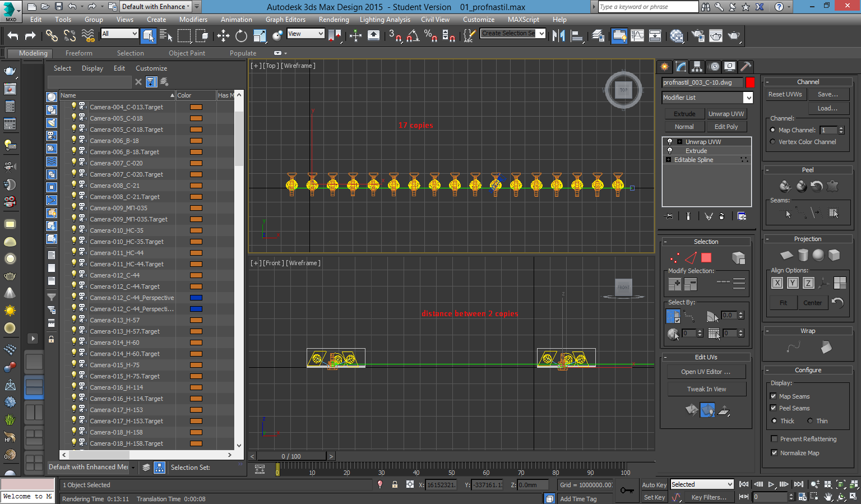861x504 pixels.
Task: Click the Open UV Editor button
Action: (x=706, y=372)
